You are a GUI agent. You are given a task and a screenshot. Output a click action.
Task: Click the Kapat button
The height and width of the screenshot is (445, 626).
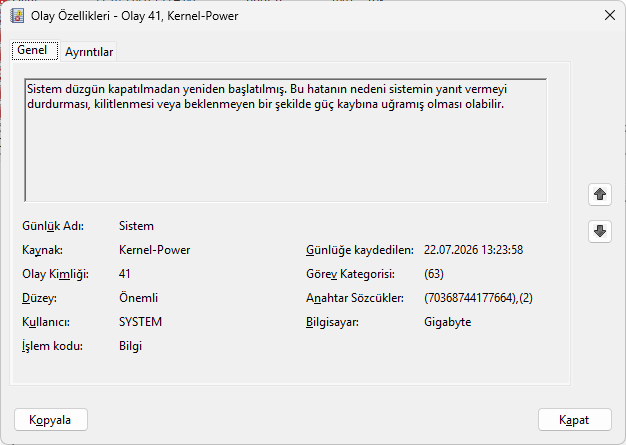[x=574, y=419]
